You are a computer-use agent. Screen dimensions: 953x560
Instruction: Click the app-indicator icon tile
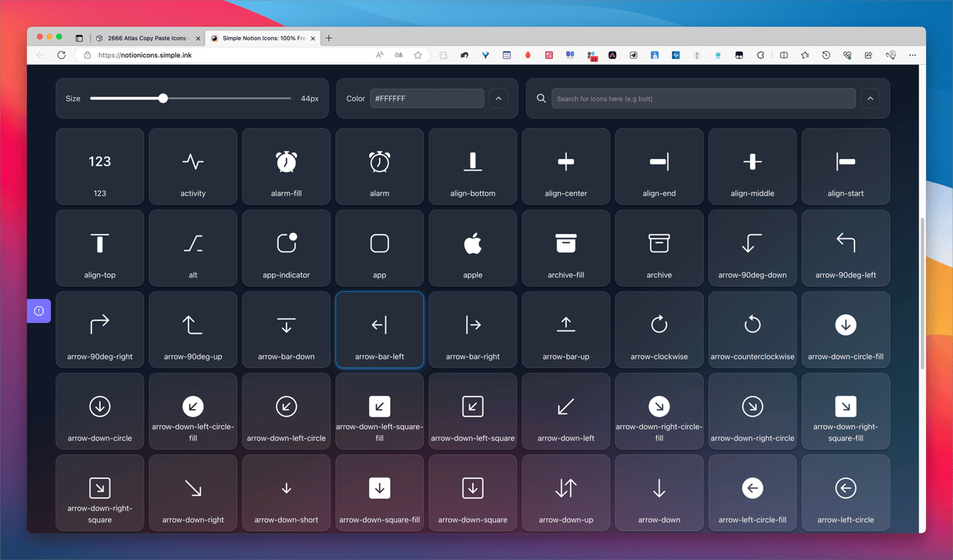click(x=286, y=248)
